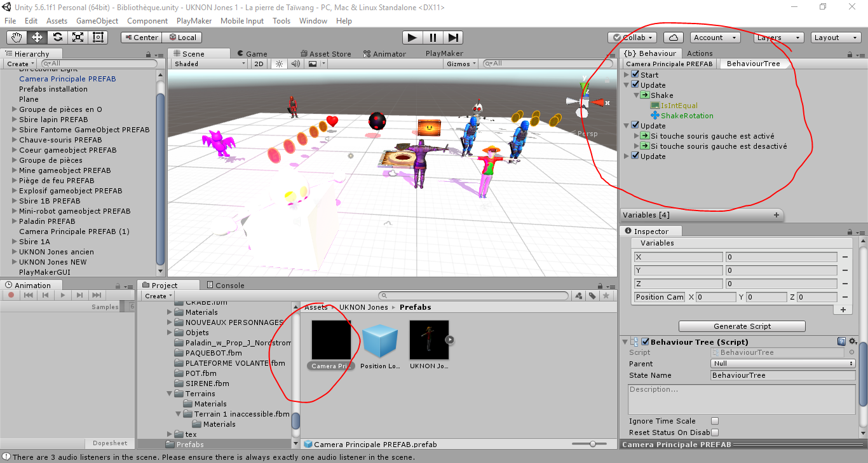Select the Rotate tool in toolbar
The height and width of the screenshot is (463, 868).
pos(57,38)
